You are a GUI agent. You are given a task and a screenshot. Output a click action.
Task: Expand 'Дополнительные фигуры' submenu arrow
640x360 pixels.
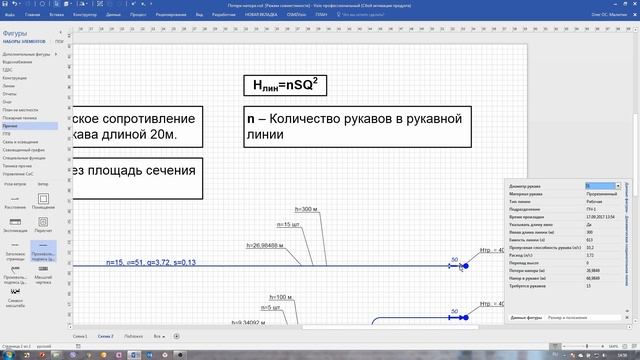click(x=56, y=54)
